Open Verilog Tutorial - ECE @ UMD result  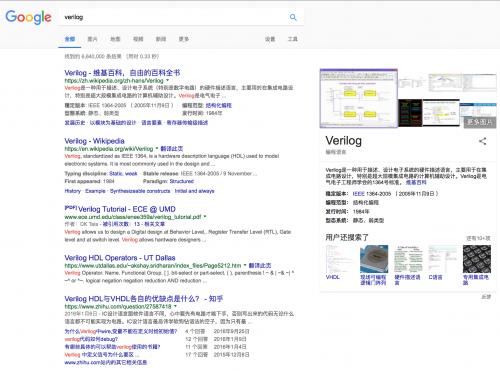tap(127, 209)
